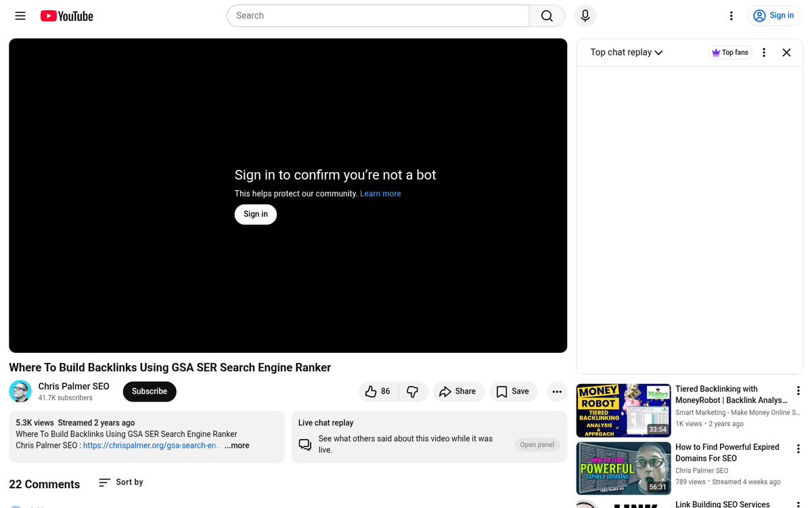This screenshot has height=508, width=812.
Task: Close the chat replay panel
Action: click(x=786, y=52)
